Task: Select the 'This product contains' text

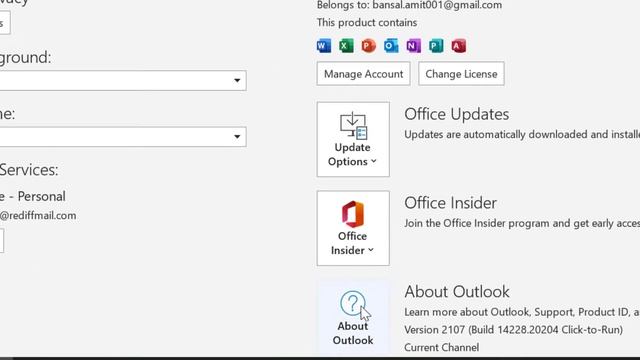Action: [367, 22]
